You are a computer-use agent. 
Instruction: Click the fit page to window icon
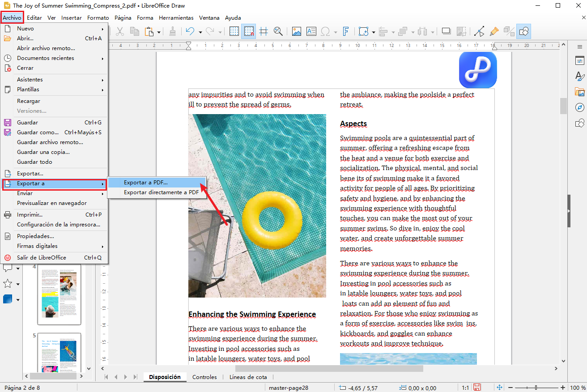point(500,388)
